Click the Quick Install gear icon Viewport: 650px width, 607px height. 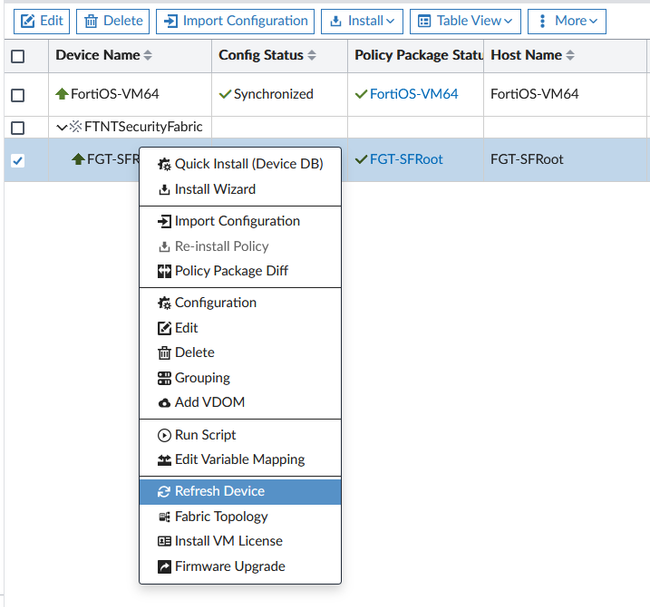pos(165,164)
